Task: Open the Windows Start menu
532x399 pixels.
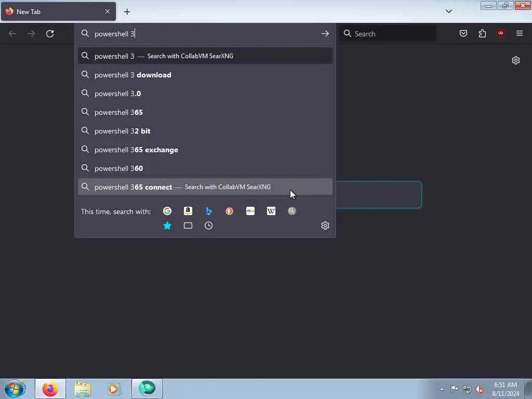Action: [x=15, y=389]
